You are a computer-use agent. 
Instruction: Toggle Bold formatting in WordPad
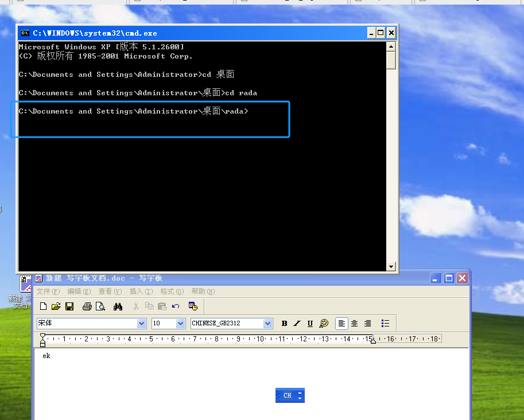tap(285, 323)
